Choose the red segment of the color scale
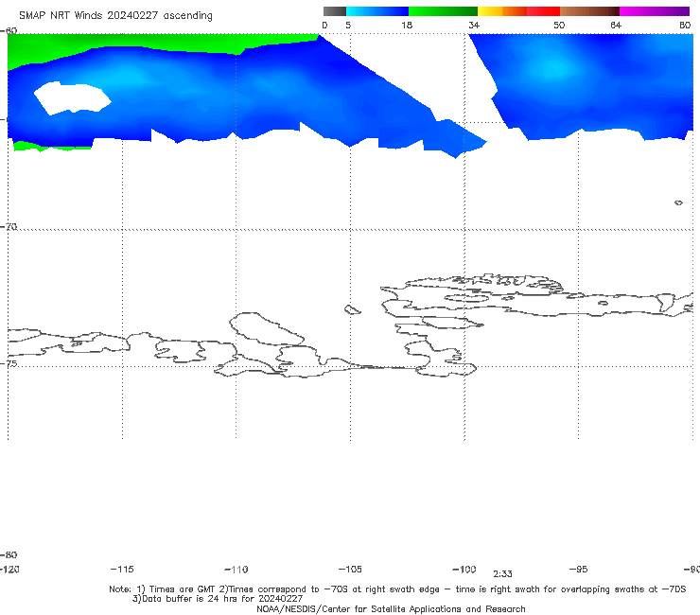Image resolution: width=700 pixels, height=615 pixels. 543,11
